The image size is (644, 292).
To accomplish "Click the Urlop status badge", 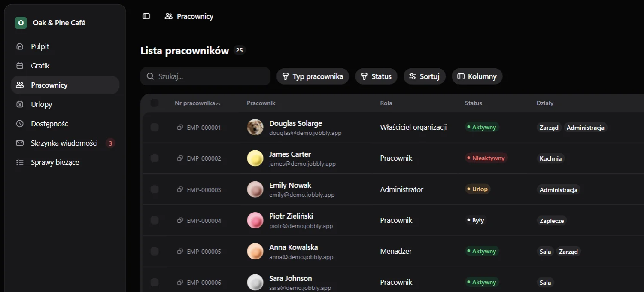I will (x=477, y=189).
